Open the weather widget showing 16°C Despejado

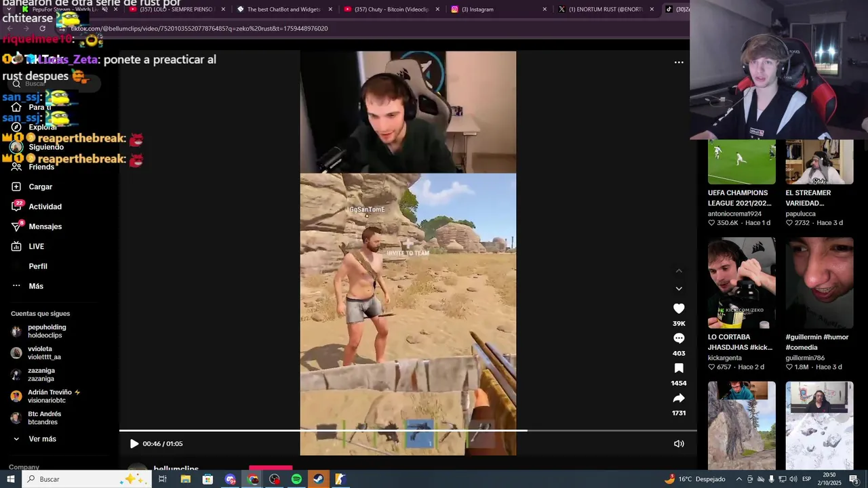pos(695,479)
